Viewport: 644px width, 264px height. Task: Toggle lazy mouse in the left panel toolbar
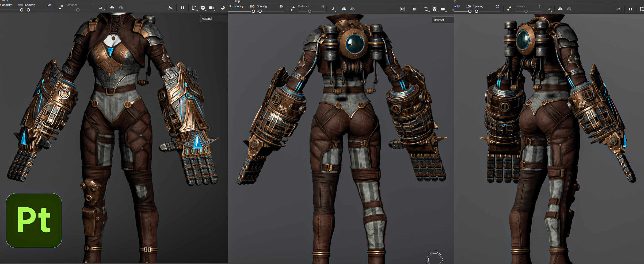coord(61,7)
